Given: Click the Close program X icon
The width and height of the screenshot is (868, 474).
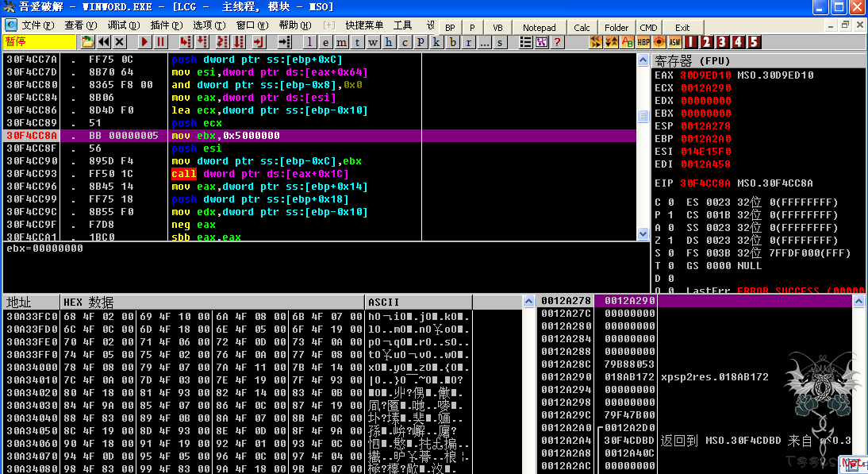Looking at the screenshot, I should (120, 42).
